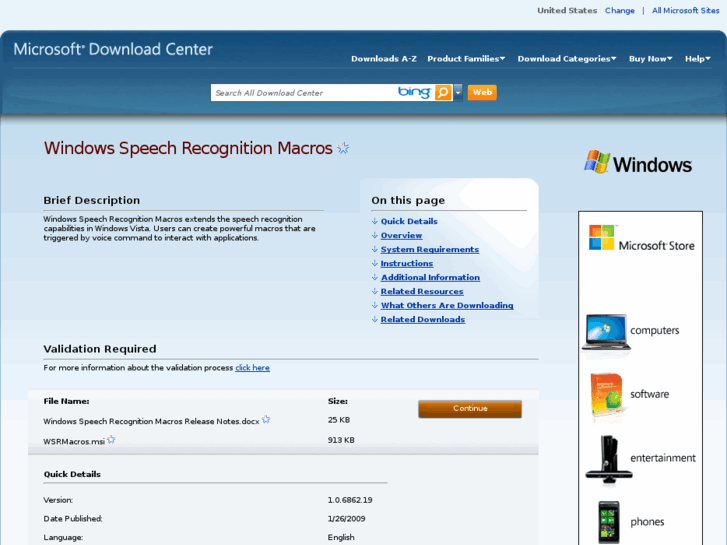
Task: Expand the Product Families menu
Action: pyautogui.click(x=466, y=59)
